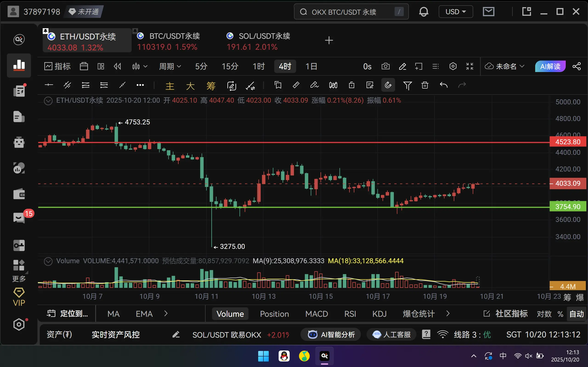Collapse the Volume indicator panel
The width and height of the screenshot is (588, 367).
(x=48, y=261)
